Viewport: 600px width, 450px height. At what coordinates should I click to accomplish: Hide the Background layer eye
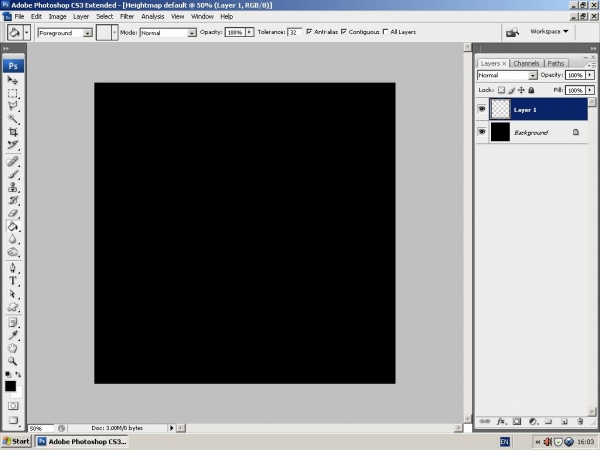(482, 132)
